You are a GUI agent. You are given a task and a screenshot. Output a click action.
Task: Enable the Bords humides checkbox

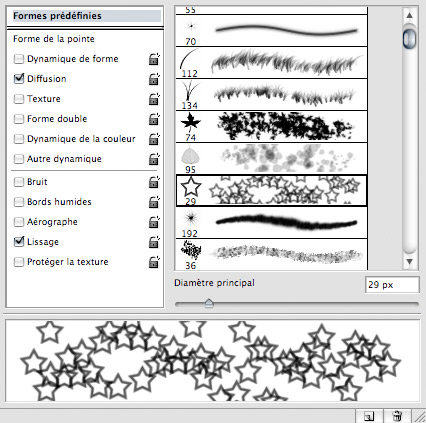pyautogui.click(x=19, y=202)
